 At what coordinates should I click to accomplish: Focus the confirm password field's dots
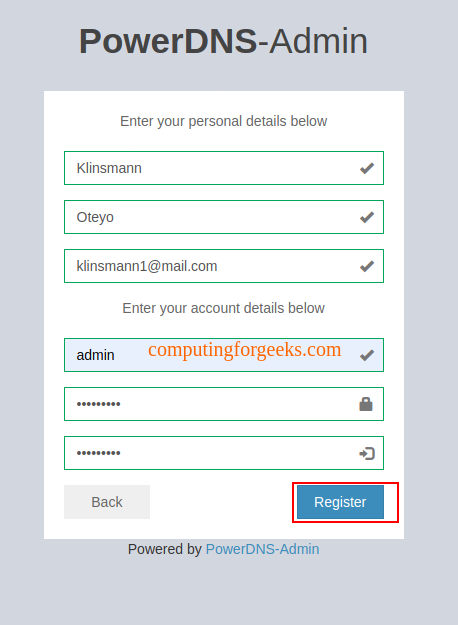98,453
